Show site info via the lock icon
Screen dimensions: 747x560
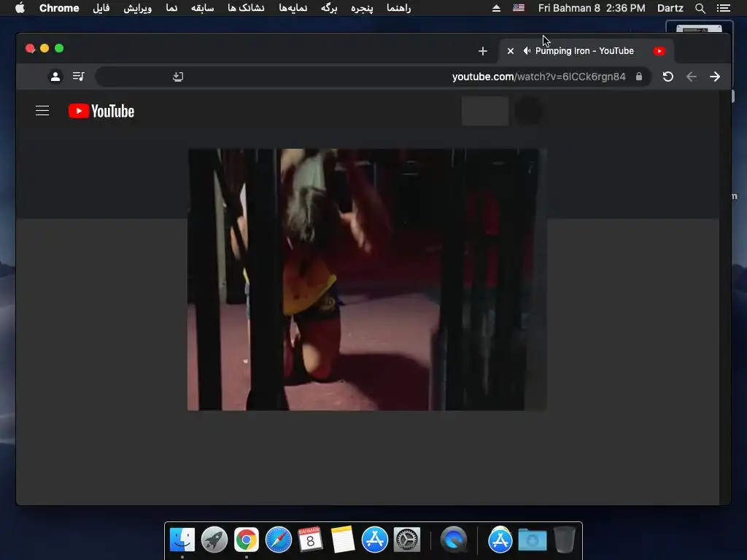639,76
